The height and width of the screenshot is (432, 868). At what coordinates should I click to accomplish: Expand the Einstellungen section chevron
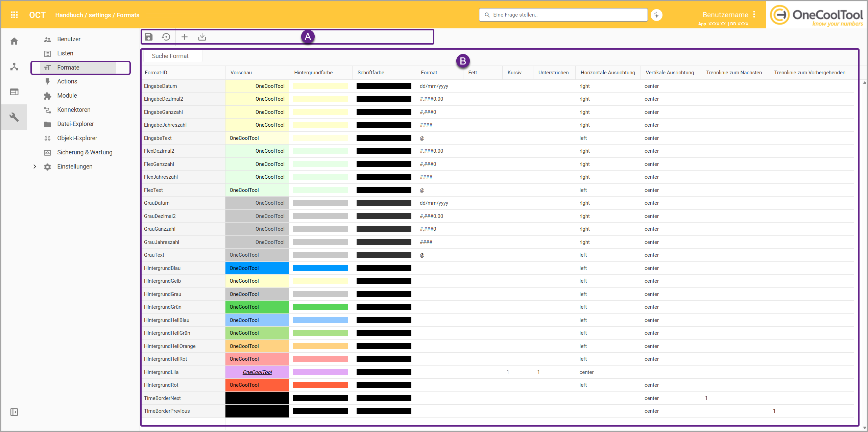tap(34, 167)
